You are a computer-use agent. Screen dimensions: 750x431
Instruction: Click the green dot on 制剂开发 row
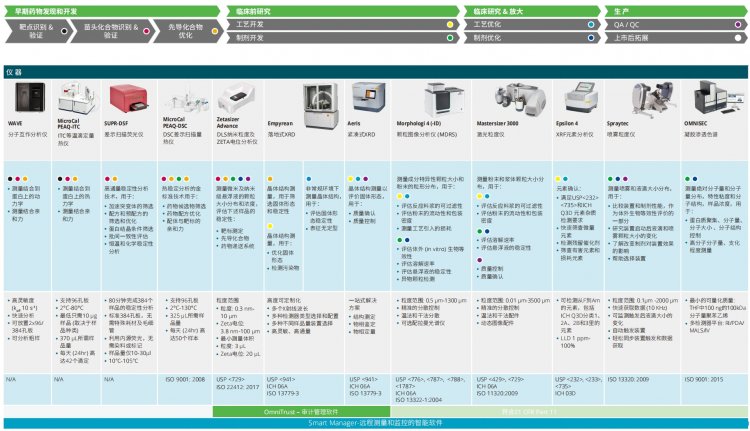pos(450,38)
